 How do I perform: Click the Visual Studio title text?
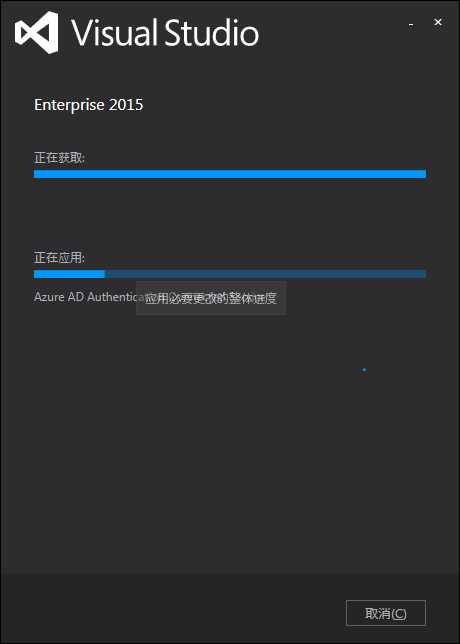pos(166,33)
